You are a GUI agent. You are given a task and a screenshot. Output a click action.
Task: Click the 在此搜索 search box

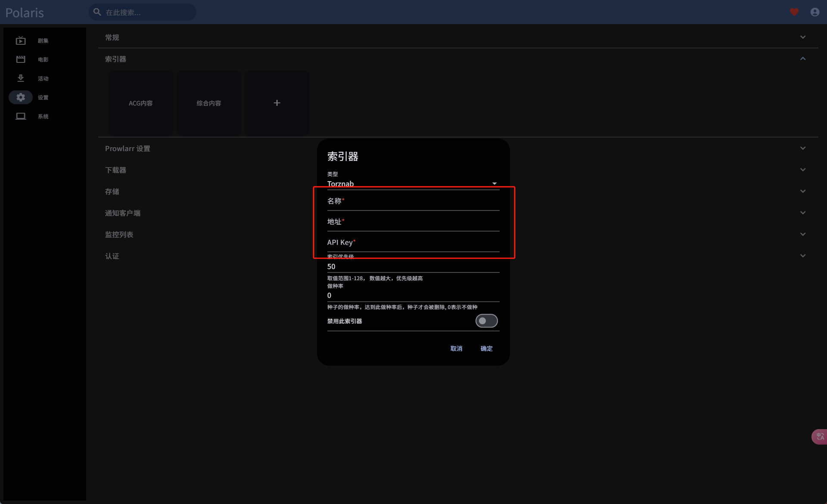point(143,12)
